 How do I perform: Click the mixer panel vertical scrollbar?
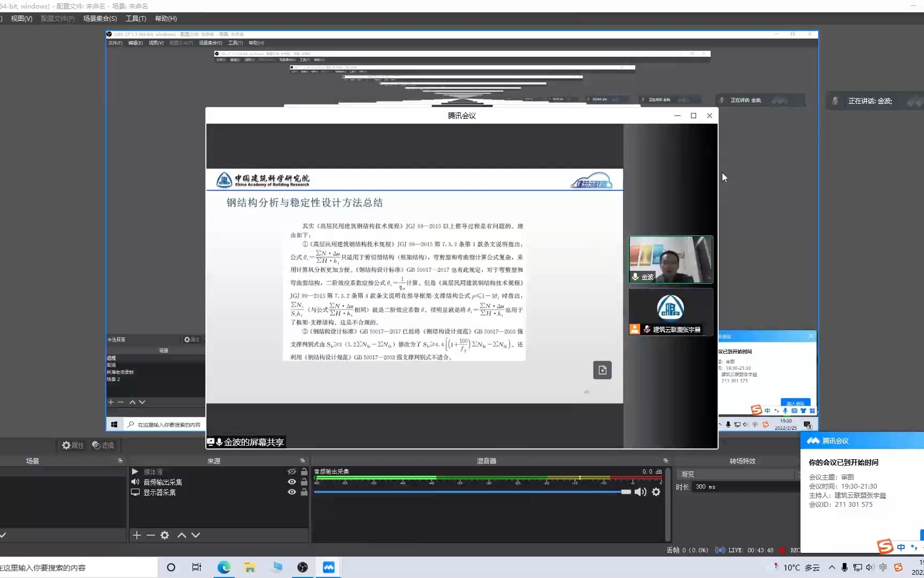pos(667,504)
